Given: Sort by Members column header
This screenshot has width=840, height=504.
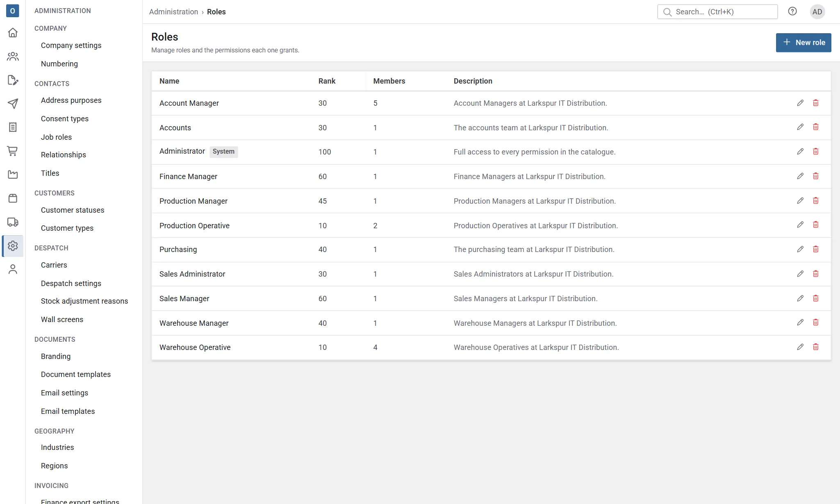Looking at the screenshot, I should coord(389,81).
